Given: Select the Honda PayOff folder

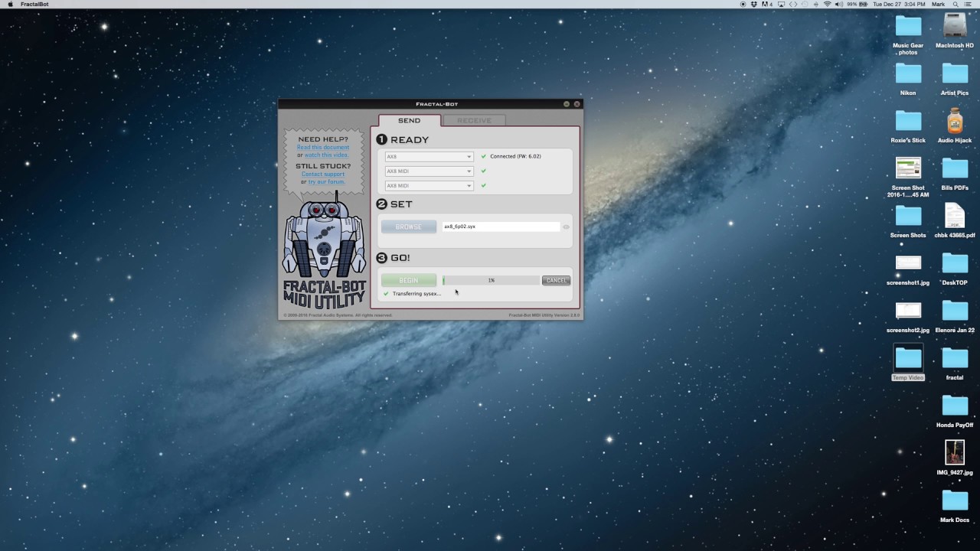Looking at the screenshot, I should (955, 406).
